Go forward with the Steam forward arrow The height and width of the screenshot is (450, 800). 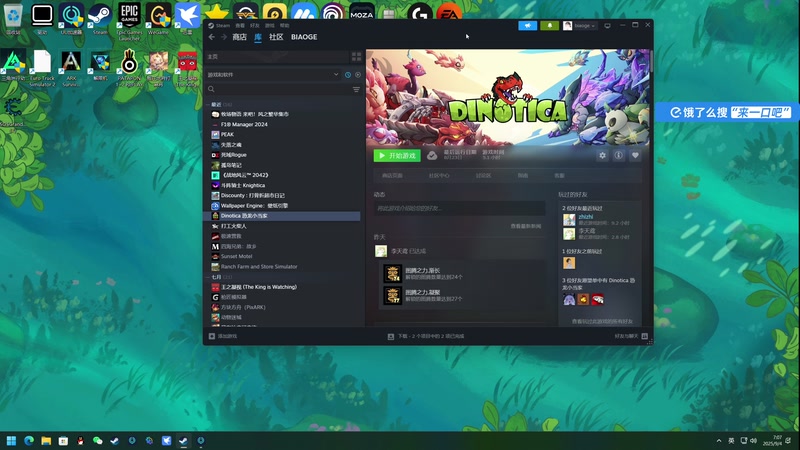pos(223,37)
